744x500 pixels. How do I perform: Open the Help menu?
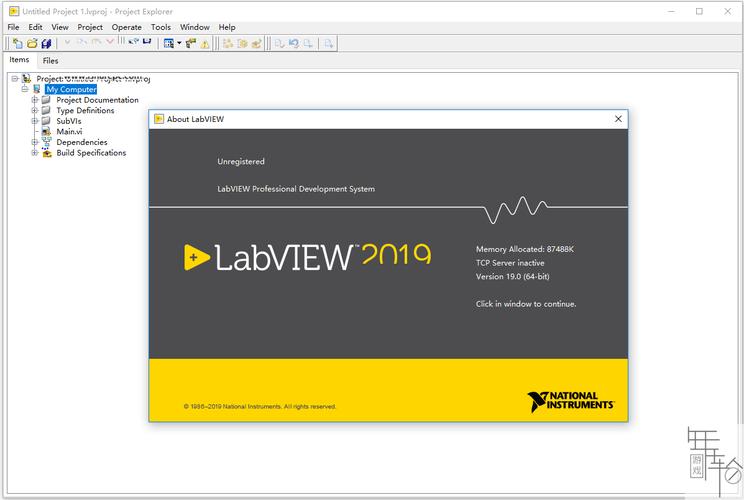(x=227, y=27)
